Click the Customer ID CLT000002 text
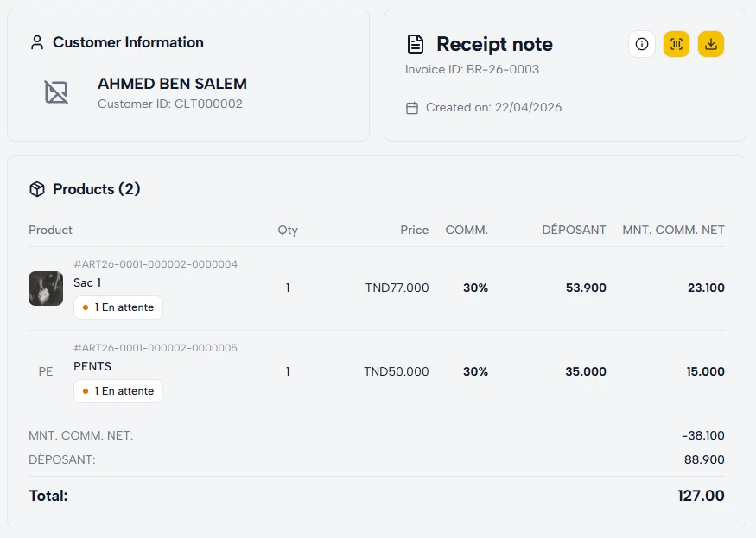This screenshot has height=538, width=756. (x=169, y=104)
